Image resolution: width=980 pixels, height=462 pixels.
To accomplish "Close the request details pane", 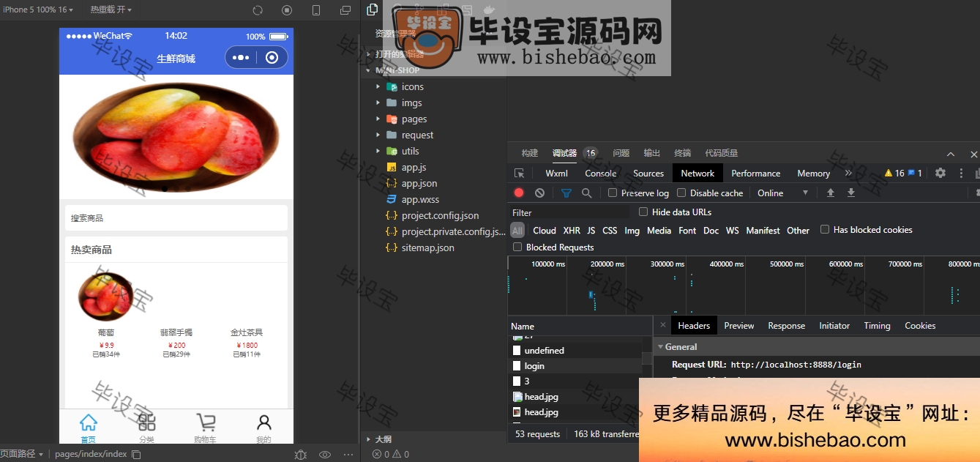I will click(x=663, y=325).
